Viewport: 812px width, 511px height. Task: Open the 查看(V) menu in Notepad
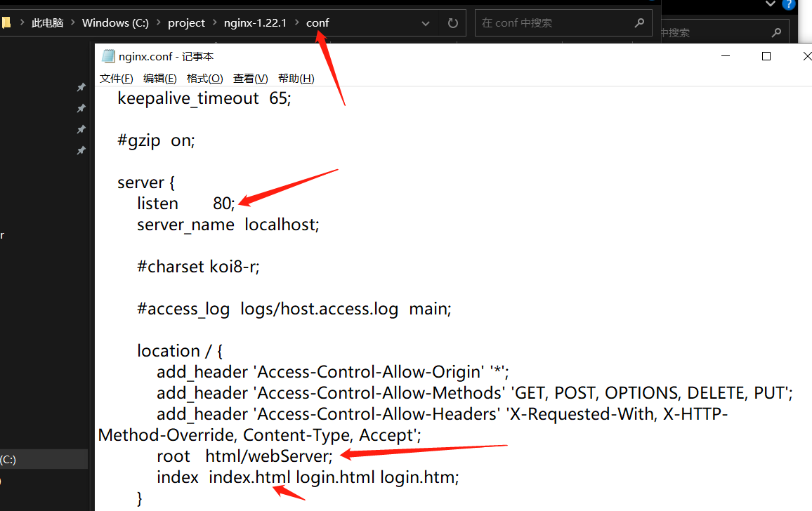[x=250, y=79]
